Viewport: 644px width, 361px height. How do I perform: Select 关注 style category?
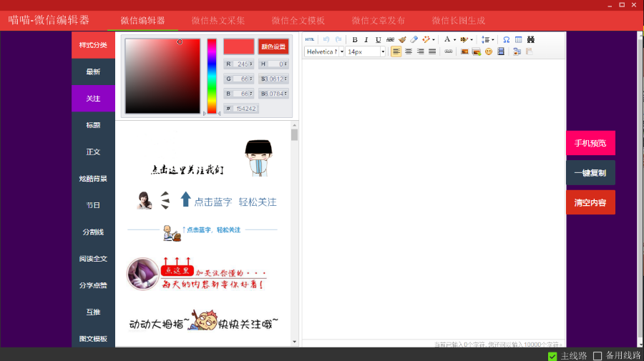tap(93, 99)
